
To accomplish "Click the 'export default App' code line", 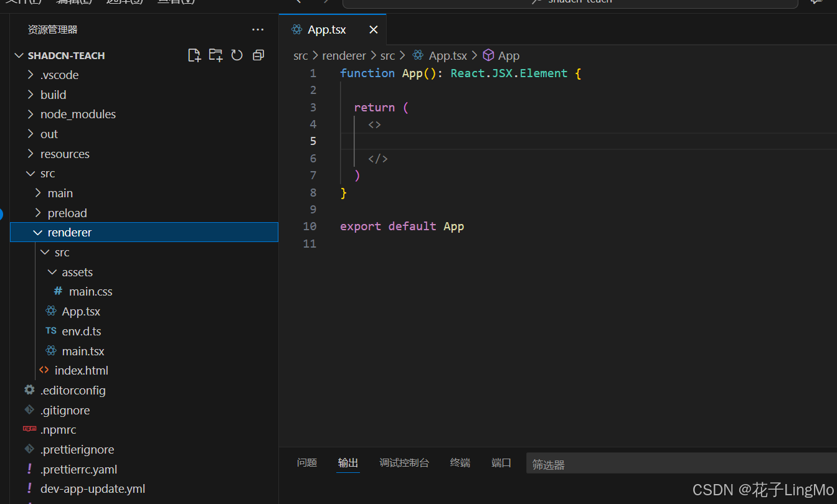I will click(402, 226).
